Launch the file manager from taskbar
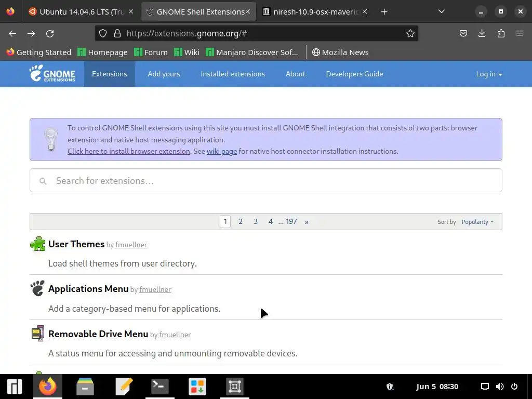The height and width of the screenshot is (399, 532). (x=85, y=387)
